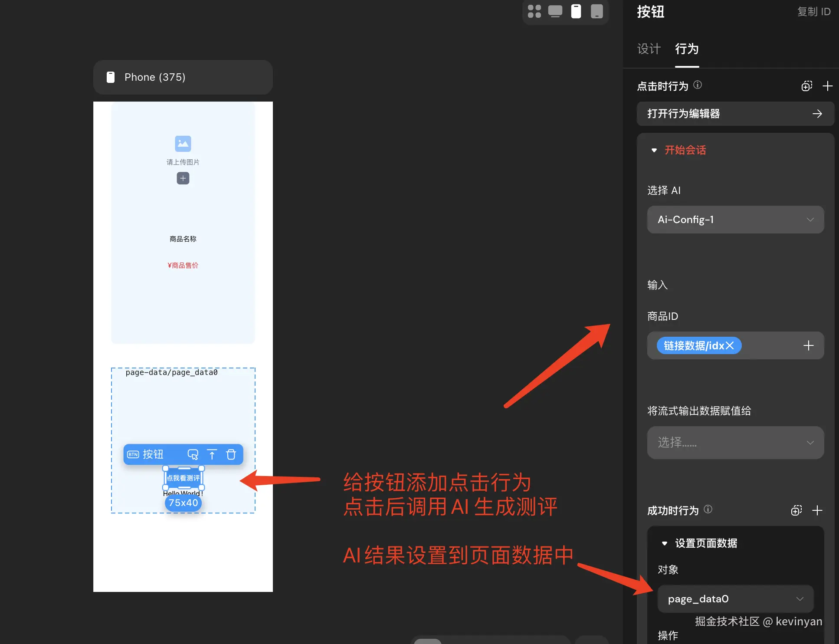
Task: Click copy icon beside 点击时行为 plus
Action: (x=806, y=86)
